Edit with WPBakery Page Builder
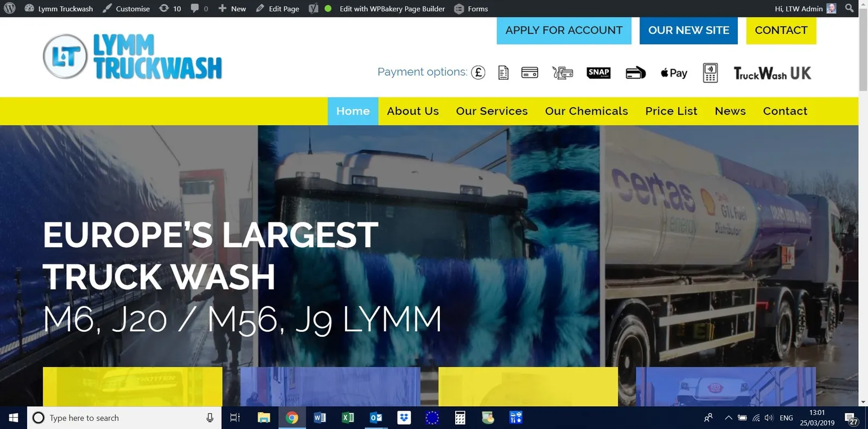The width and height of the screenshot is (868, 429). pos(392,9)
